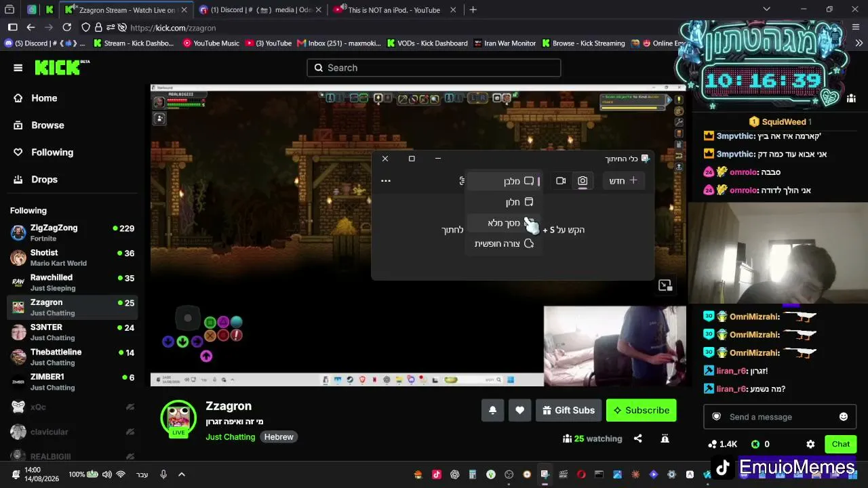Open the chat settings gear
The height and width of the screenshot is (488, 868).
coord(810,444)
